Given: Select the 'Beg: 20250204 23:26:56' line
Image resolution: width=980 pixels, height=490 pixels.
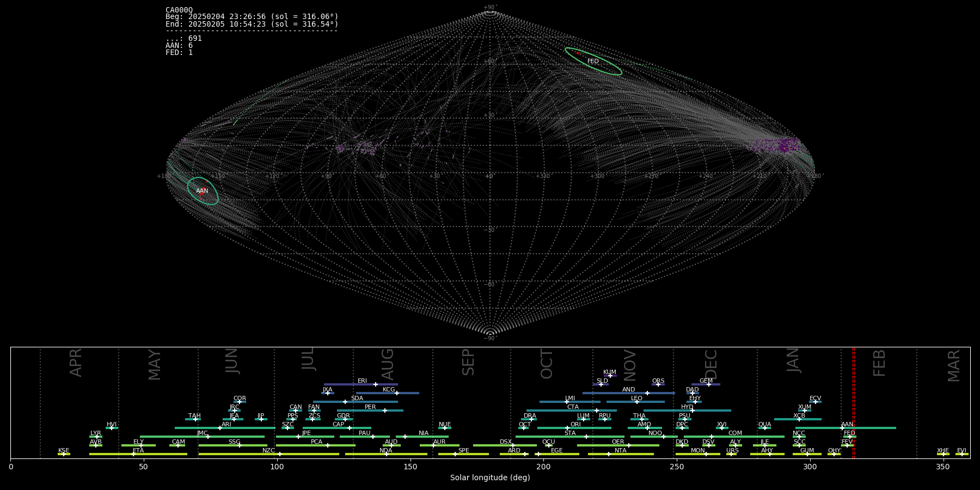Looking at the screenshot, I should point(252,17).
